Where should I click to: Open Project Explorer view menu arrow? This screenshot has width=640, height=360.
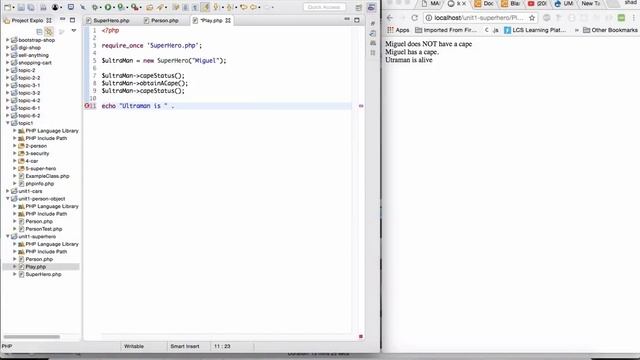(x=74, y=31)
